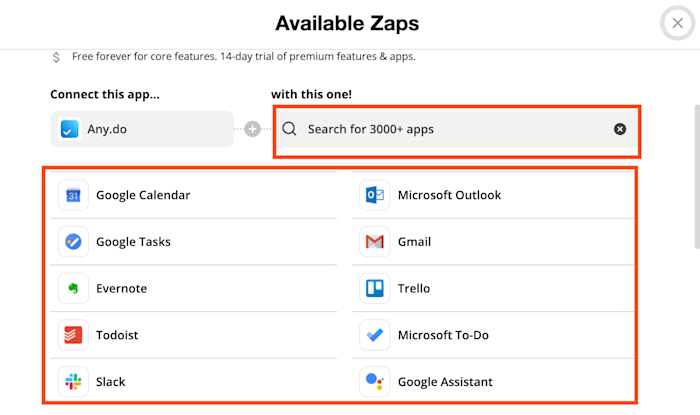Click the with this one label
The image size is (700, 415).
pos(311,95)
